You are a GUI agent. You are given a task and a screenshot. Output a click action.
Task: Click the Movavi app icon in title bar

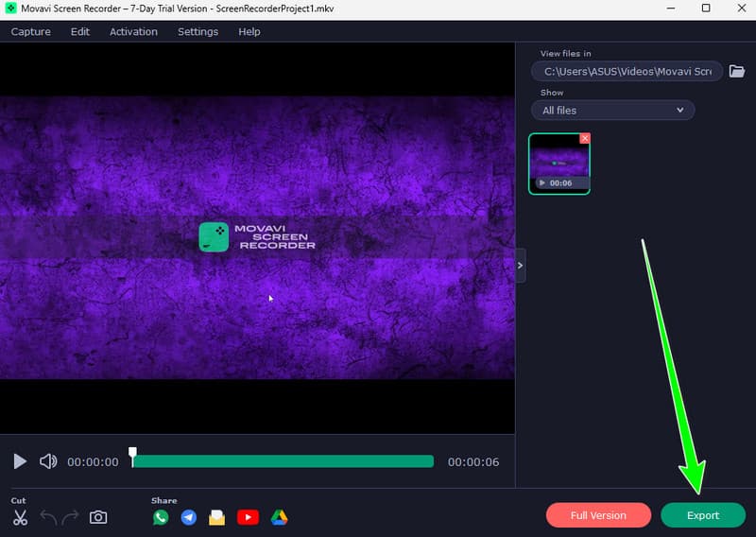(x=10, y=9)
